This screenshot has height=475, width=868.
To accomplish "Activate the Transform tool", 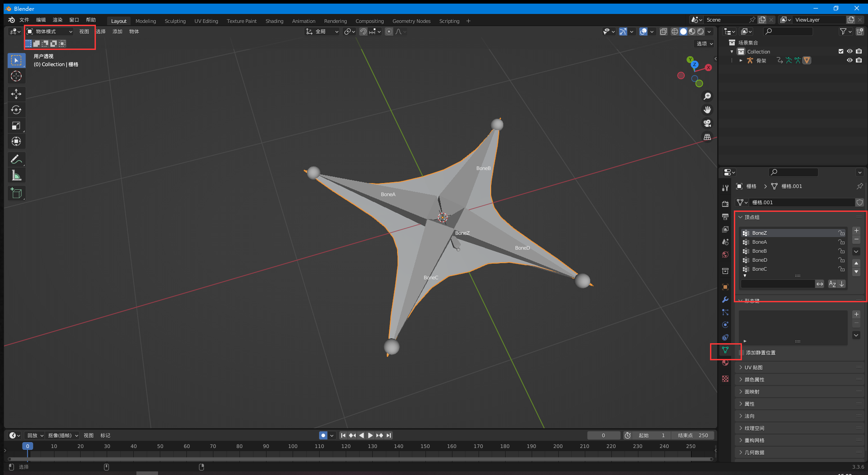I will (x=16, y=141).
